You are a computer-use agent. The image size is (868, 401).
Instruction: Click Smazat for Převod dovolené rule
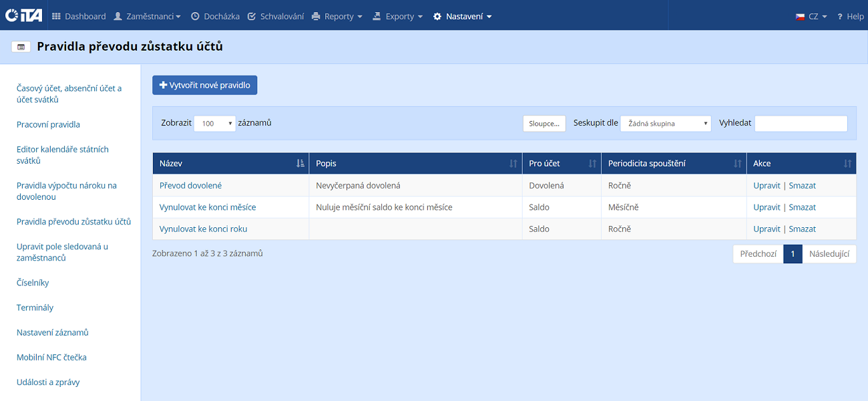(802, 185)
